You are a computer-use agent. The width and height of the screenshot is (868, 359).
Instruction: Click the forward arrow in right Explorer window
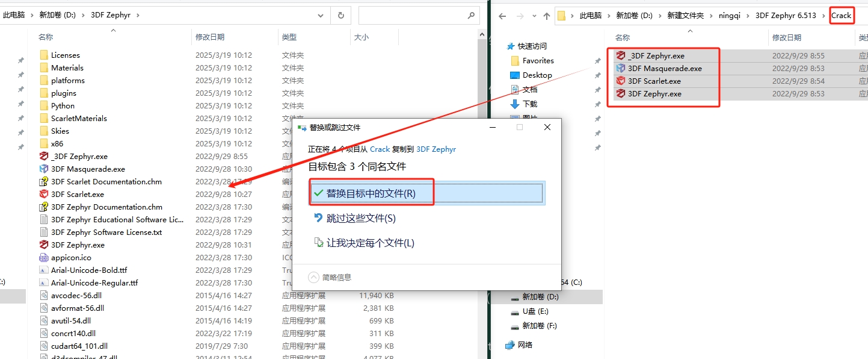[x=519, y=16]
